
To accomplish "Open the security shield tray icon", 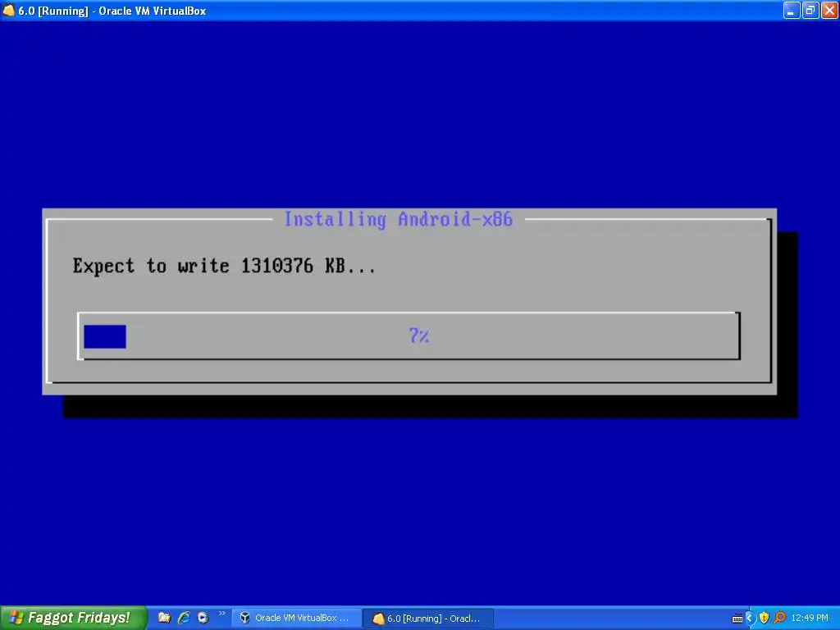I will point(764,619).
